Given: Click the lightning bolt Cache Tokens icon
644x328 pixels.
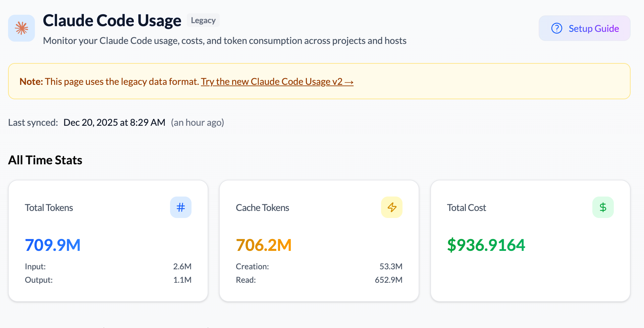Looking at the screenshot, I should 391,207.
